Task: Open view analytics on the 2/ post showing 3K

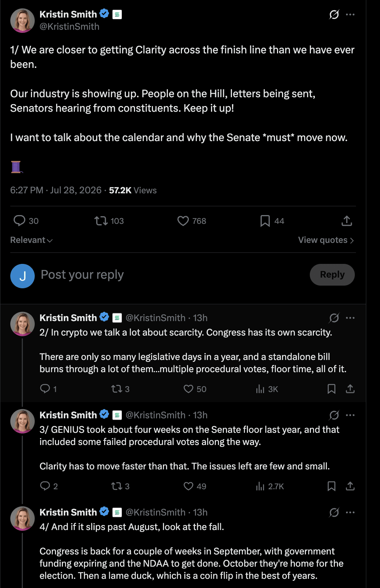Action: 267,389
